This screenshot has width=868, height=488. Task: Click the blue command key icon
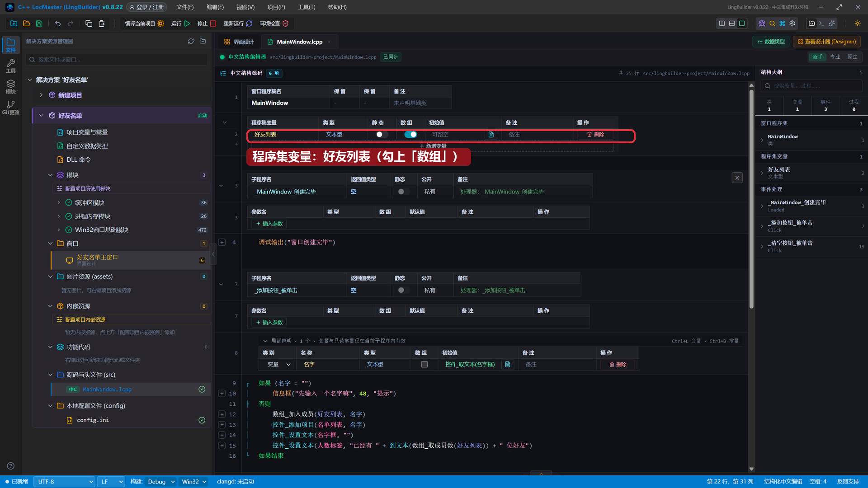[782, 23]
